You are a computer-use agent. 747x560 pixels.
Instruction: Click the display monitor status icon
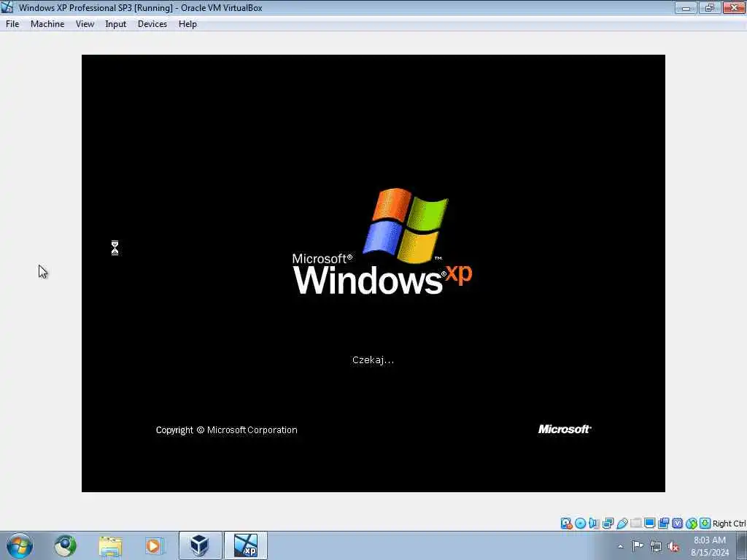pos(649,524)
